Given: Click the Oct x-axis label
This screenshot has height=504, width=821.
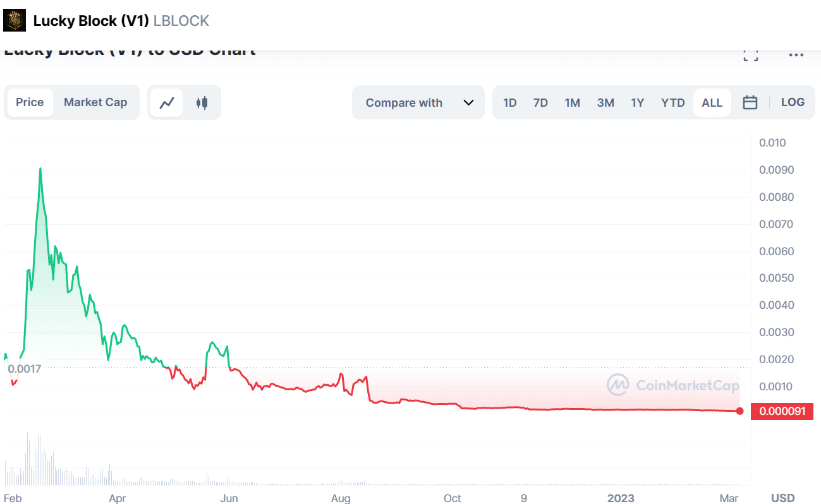Looking at the screenshot, I should (x=453, y=498).
